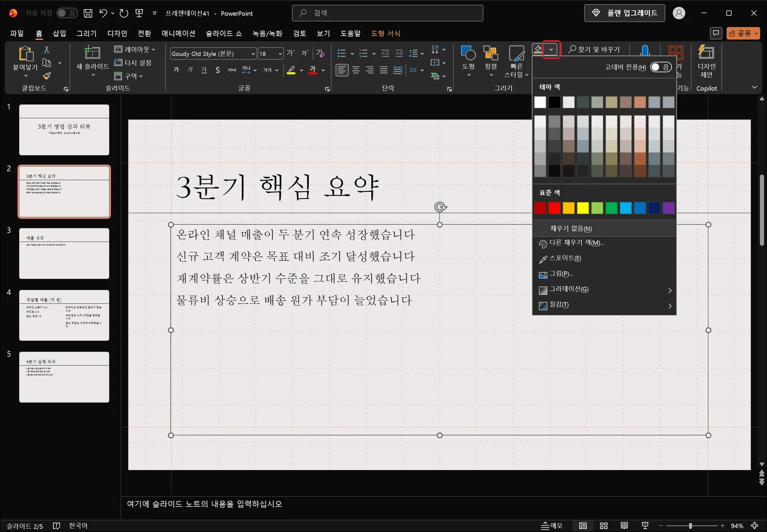767x532 pixels.
Task: Select slide 4 thumbnail
Action: (x=64, y=315)
